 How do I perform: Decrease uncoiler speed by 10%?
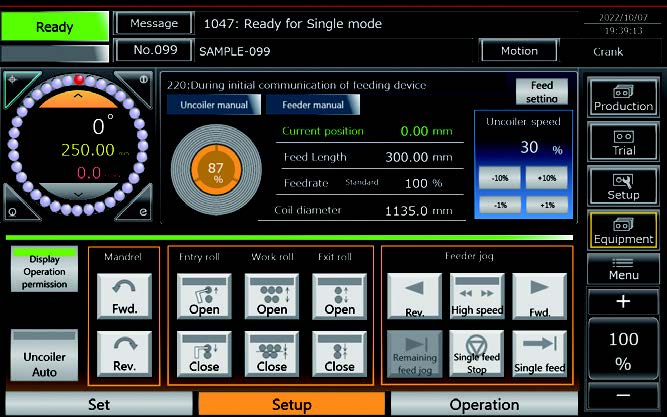tap(500, 178)
